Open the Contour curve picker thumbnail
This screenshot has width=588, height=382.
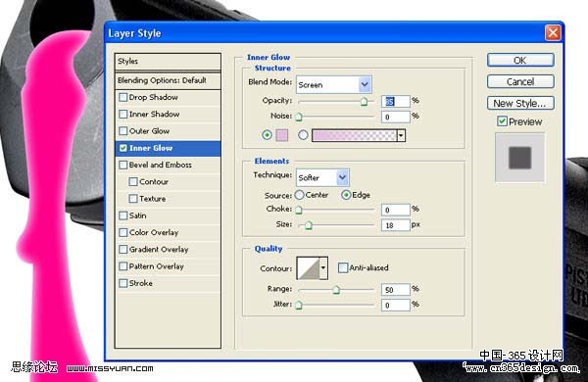[x=308, y=268]
